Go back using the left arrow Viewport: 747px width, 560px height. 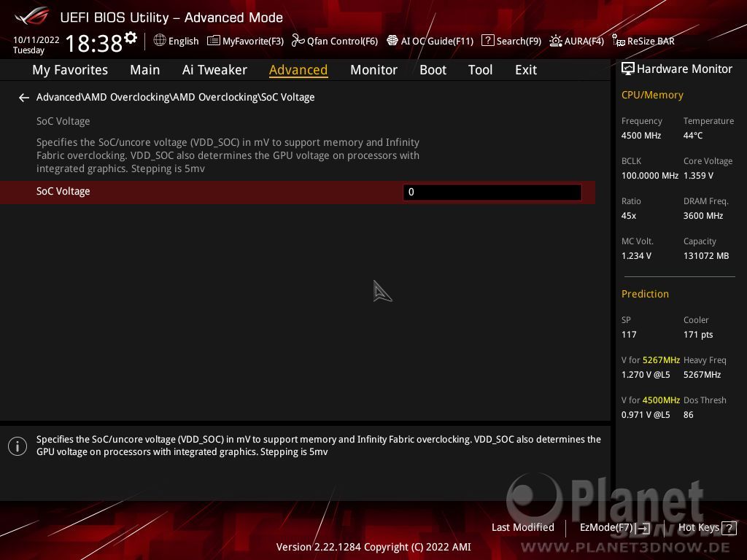(x=24, y=98)
